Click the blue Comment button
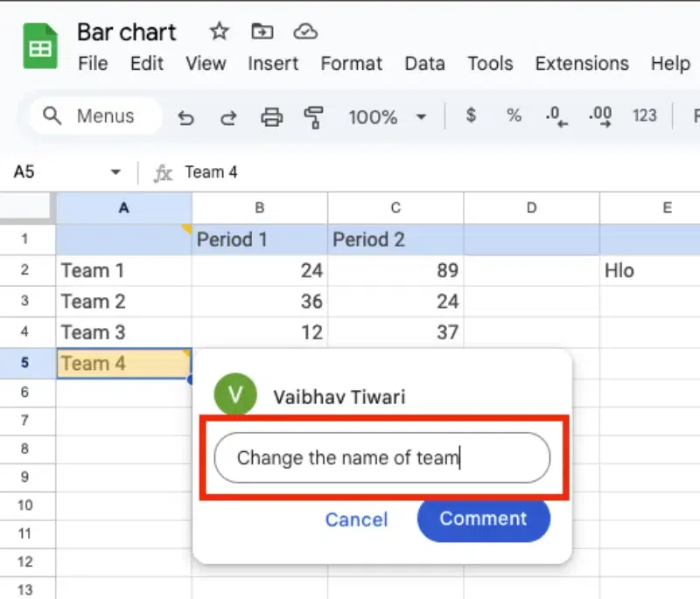The height and width of the screenshot is (599, 700). [483, 519]
